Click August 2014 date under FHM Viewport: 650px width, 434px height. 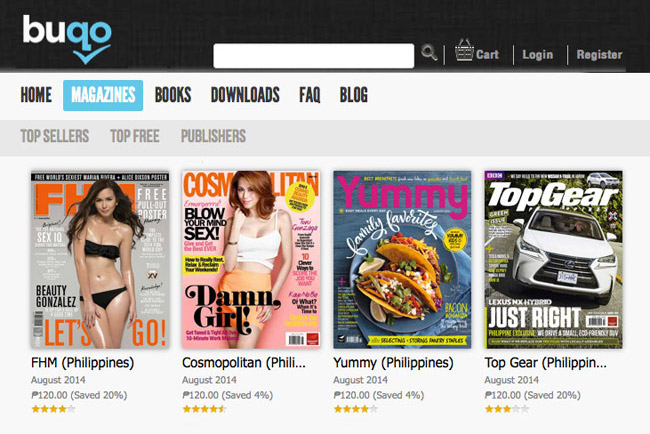(58, 380)
